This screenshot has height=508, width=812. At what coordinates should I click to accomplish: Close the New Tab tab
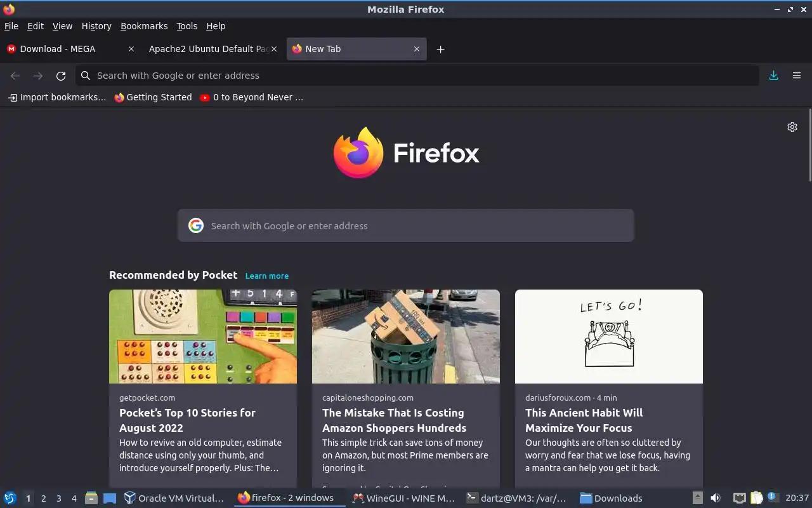click(x=417, y=49)
